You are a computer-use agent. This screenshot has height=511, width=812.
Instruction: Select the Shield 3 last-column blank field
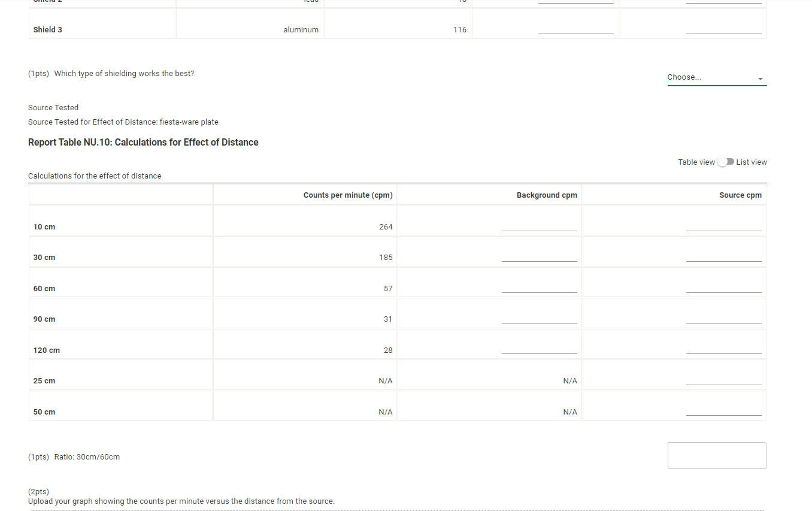click(x=723, y=28)
